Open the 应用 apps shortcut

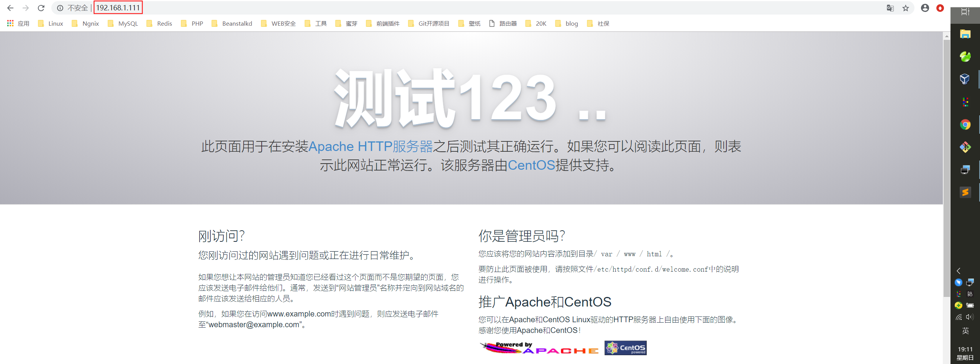point(18,23)
